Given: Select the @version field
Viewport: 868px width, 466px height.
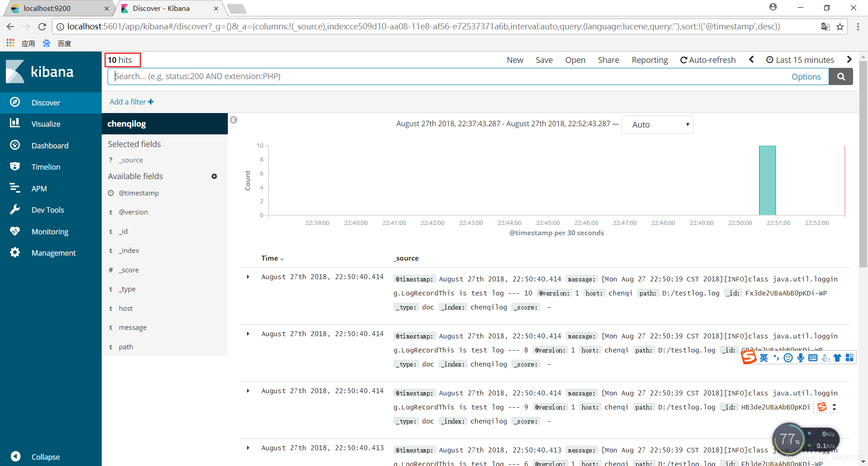Looking at the screenshot, I should pos(133,212).
